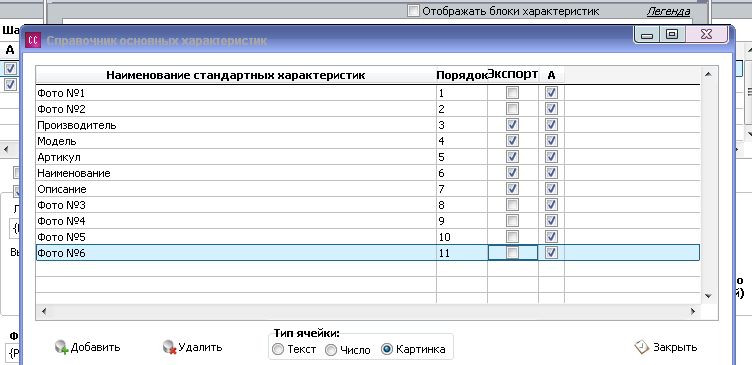This screenshot has width=752, height=365.
Task: Toggle the A checkbox for Фото №6
Action: point(551,253)
